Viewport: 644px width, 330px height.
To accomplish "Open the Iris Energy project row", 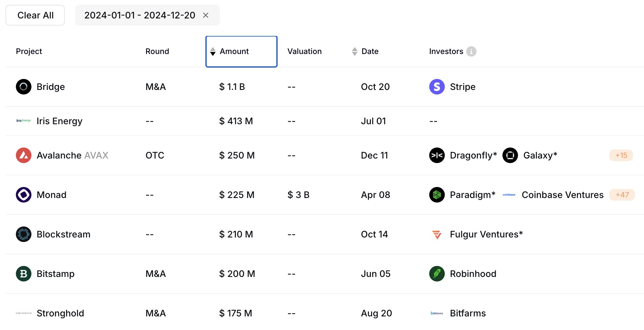I will coord(59,121).
